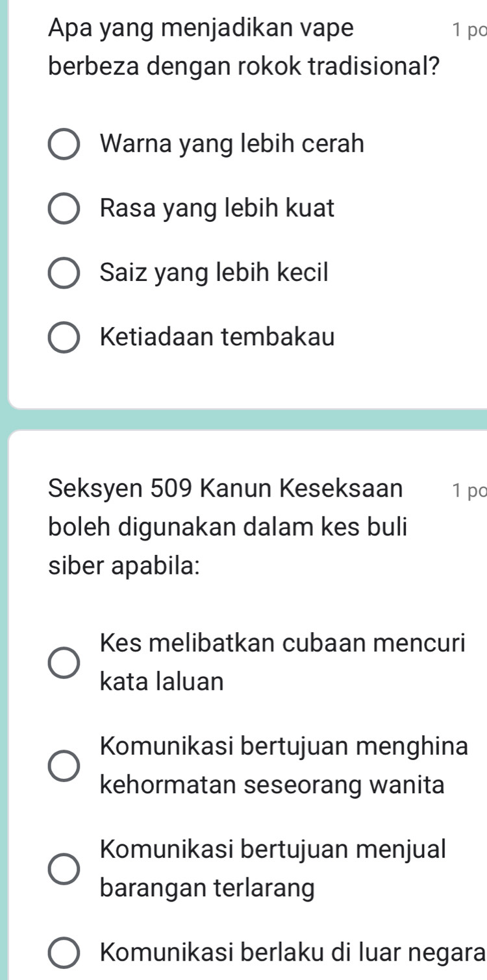The height and width of the screenshot is (980, 487).
Task: Click the points label beside the Seksyen 509 question
Action: 469,491
